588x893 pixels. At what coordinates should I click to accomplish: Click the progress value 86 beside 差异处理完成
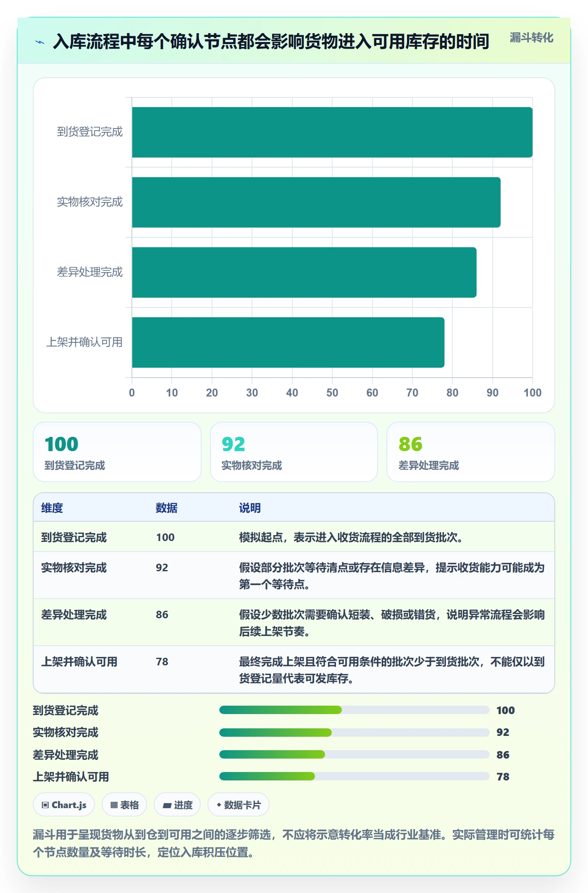tap(503, 755)
